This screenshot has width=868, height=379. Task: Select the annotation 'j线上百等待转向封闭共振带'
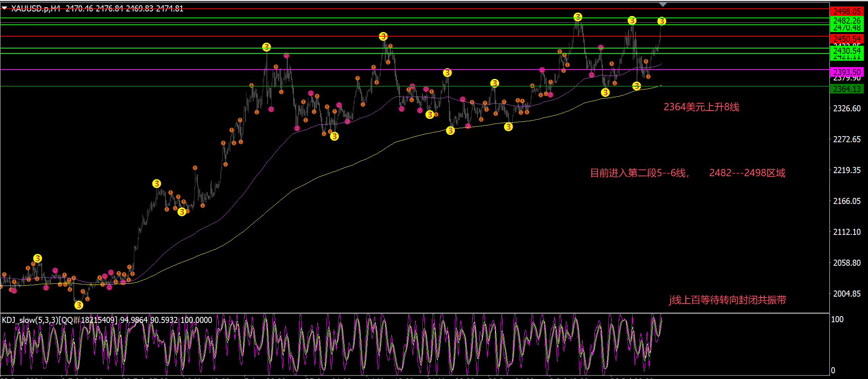(727, 300)
